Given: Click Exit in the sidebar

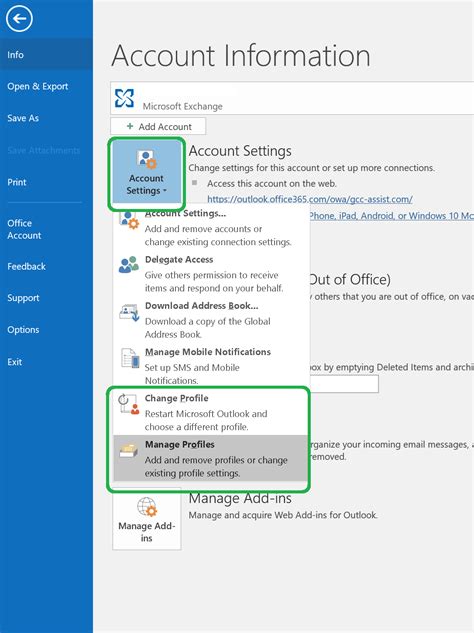Looking at the screenshot, I should point(15,362).
